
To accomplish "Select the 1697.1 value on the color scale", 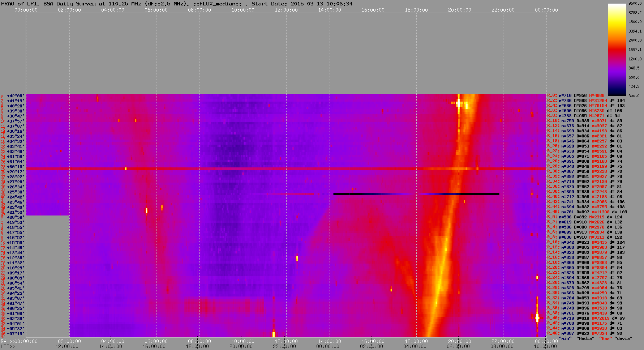I will [635, 50].
